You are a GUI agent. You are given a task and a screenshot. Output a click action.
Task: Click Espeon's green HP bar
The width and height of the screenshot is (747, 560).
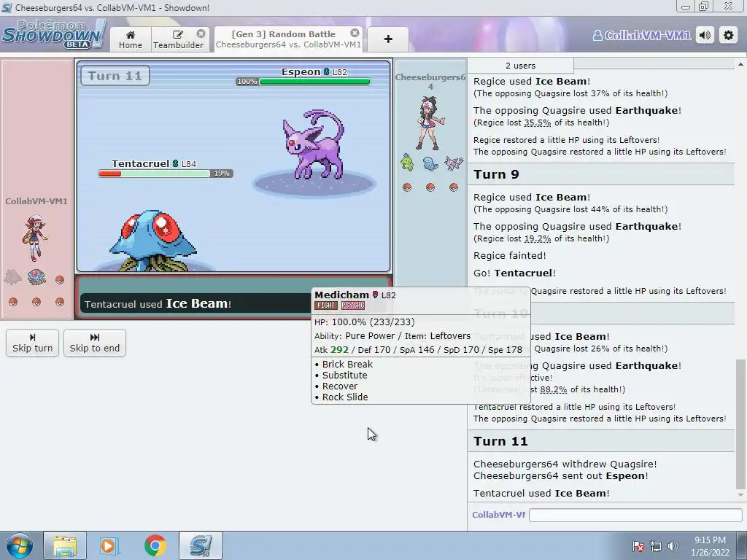[x=314, y=82]
